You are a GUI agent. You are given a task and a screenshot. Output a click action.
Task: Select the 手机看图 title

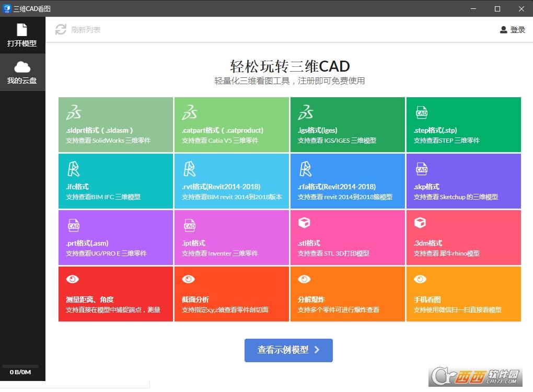point(427,299)
